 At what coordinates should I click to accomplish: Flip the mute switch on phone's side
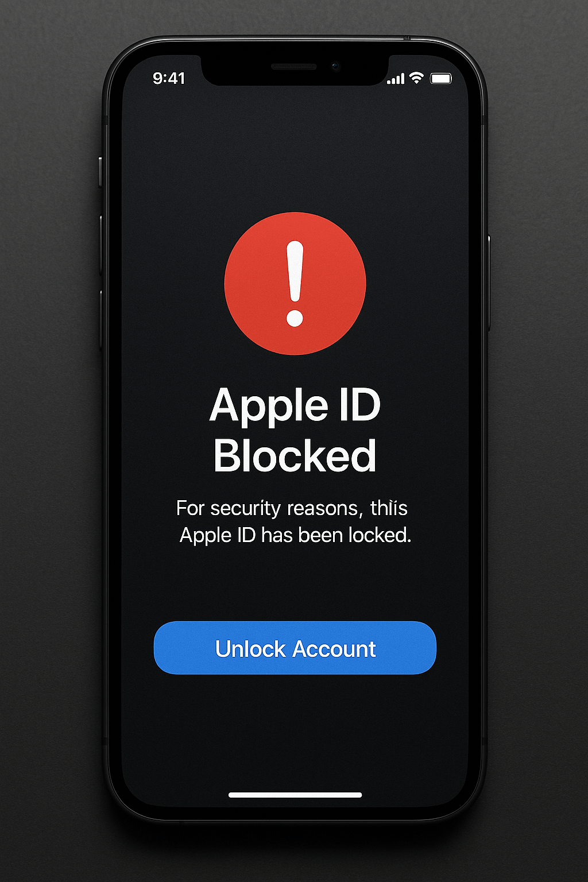pyautogui.click(x=100, y=172)
